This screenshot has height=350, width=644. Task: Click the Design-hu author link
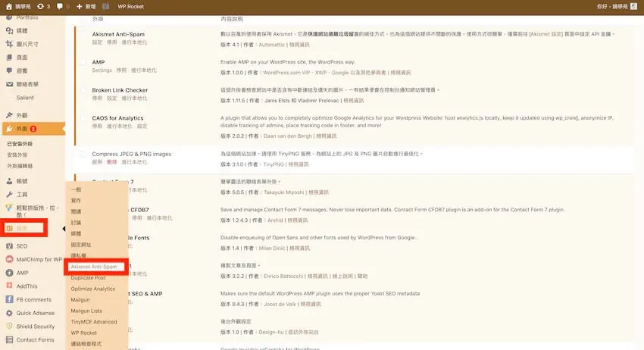[271, 332]
